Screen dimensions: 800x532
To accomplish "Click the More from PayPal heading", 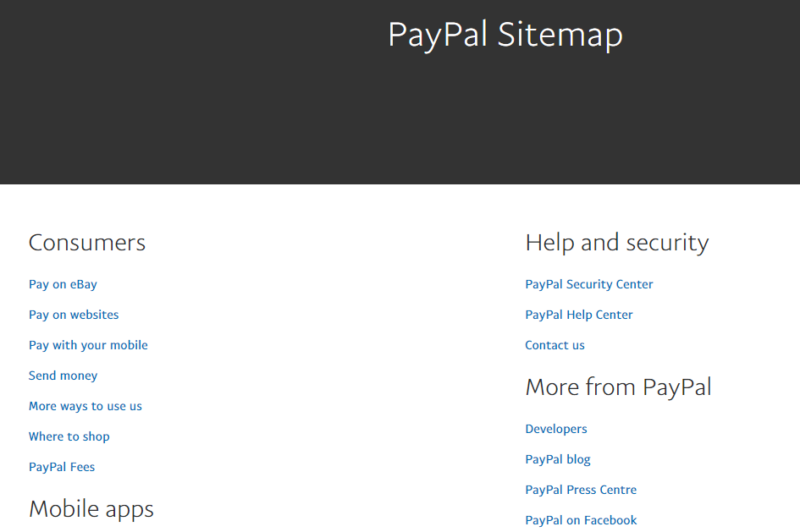I will coord(618,387).
